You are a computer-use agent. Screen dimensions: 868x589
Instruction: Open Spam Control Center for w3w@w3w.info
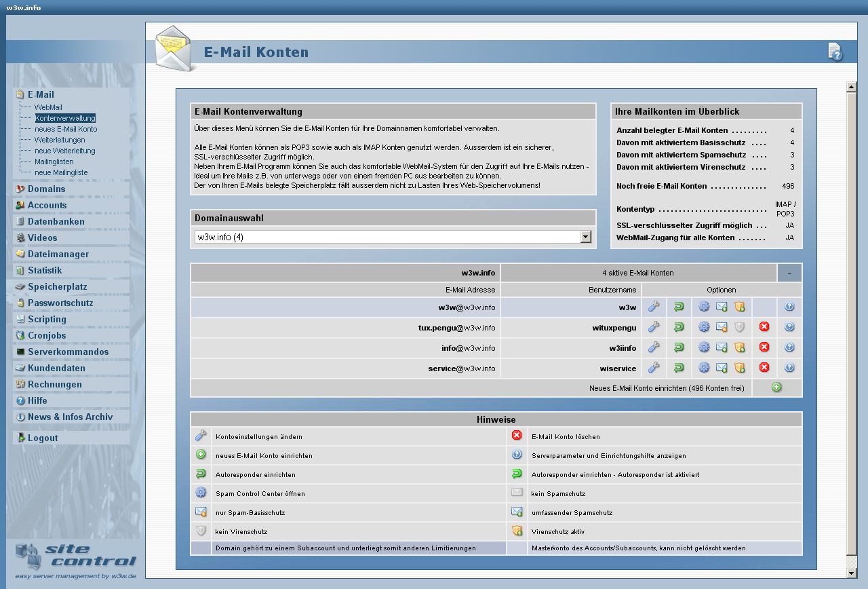pyautogui.click(x=704, y=307)
